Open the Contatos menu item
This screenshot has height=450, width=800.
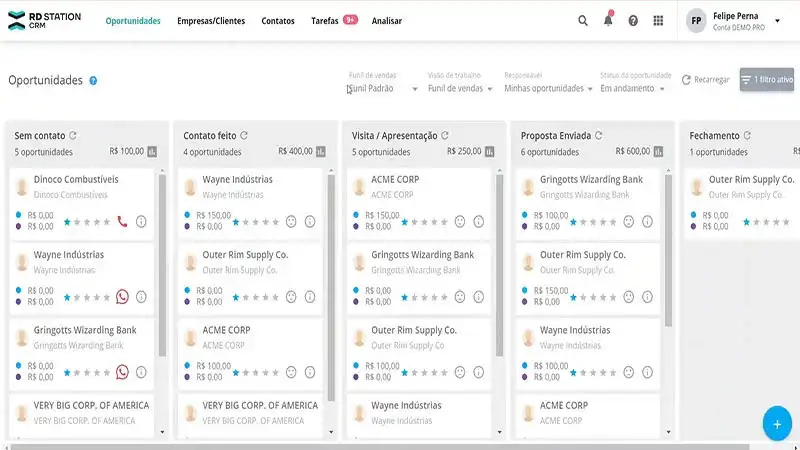(x=278, y=20)
